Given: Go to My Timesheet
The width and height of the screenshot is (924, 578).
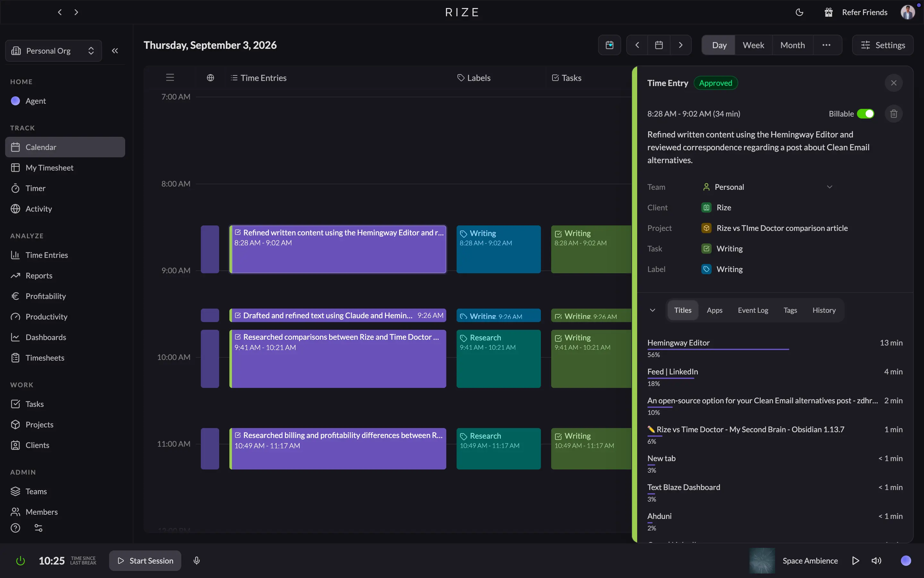Looking at the screenshot, I should point(65,168).
